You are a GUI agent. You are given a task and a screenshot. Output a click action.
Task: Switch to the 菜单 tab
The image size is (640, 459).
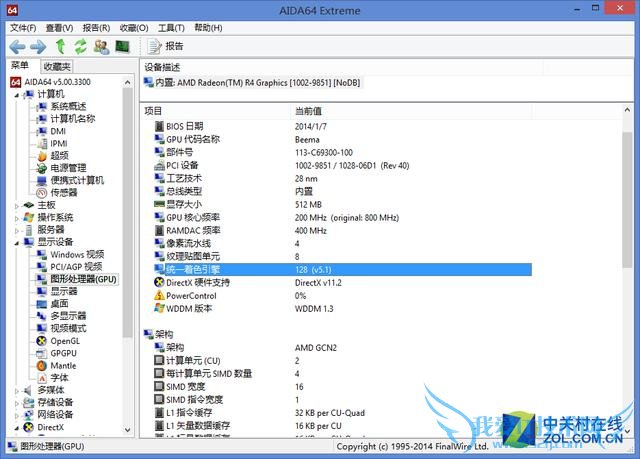[x=20, y=66]
